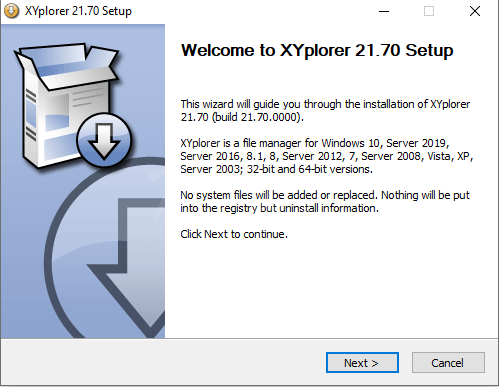499x387 pixels.
Task: Click the XYplorer 21.70 Setup title text
Action: (78, 11)
